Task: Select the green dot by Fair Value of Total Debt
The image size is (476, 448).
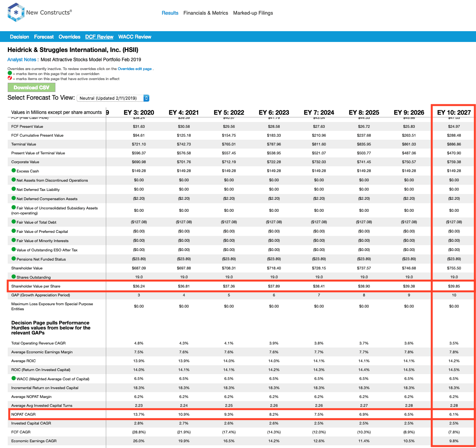Action: (13, 222)
